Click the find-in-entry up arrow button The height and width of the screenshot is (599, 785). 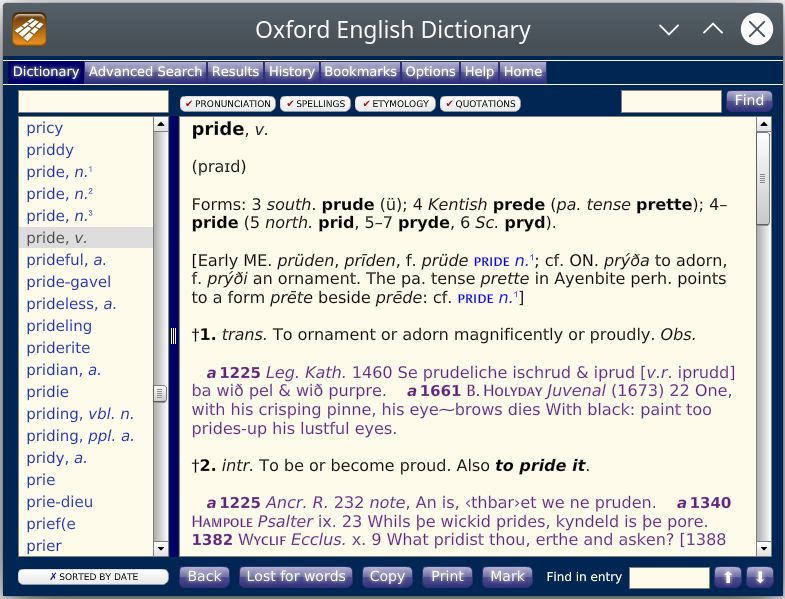point(728,577)
